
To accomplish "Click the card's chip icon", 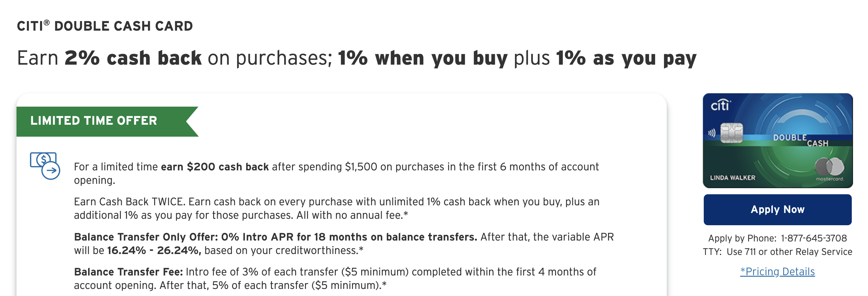I will click(x=732, y=133).
